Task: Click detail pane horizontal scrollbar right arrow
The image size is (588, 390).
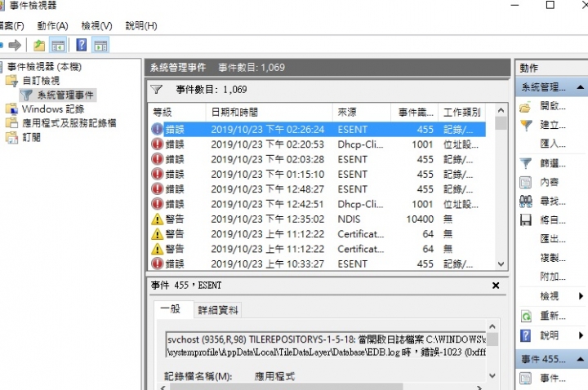Action: coord(479,388)
